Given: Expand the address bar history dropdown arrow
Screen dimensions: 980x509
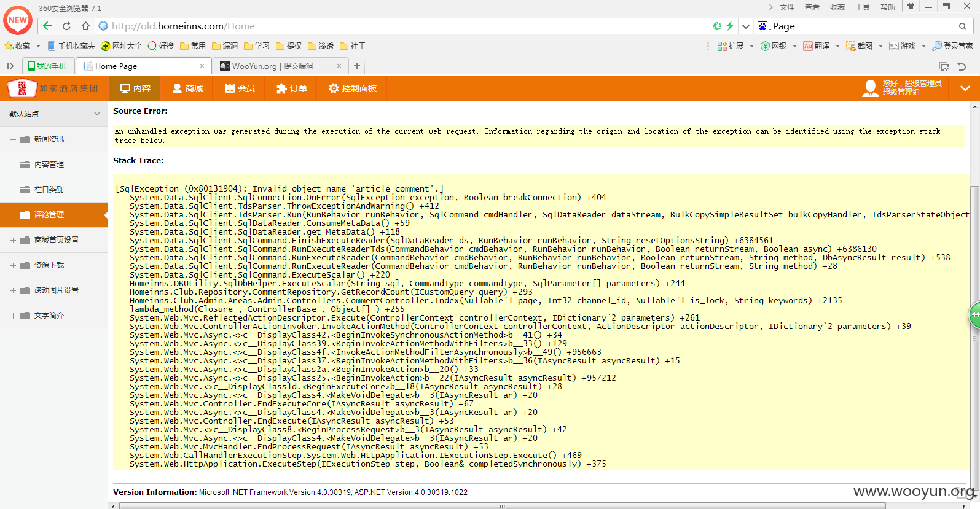Looking at the screenshot, I should pos(745,26).
